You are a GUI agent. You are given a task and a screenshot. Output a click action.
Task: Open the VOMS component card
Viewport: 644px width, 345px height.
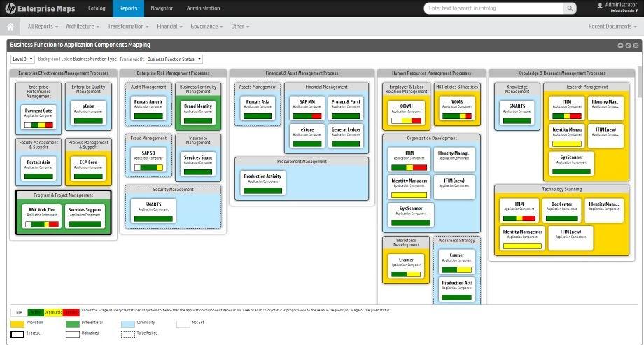coord(457,109)
